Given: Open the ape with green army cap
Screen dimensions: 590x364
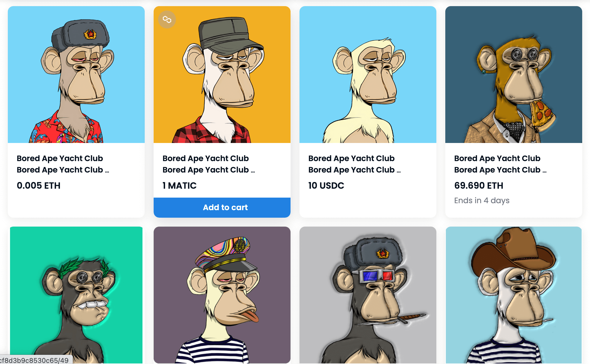Looking at the screenshot, I should [222, 74].
